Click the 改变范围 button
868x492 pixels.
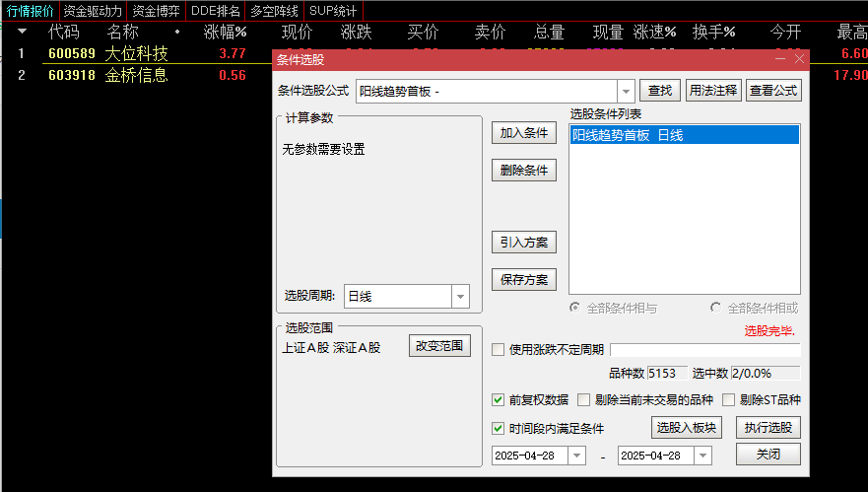[439, 346]
